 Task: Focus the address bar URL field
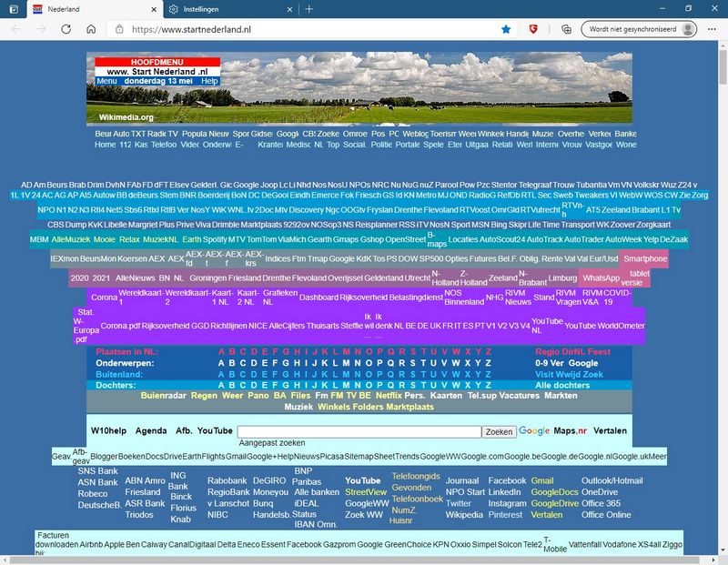click(x=307, y=29)
